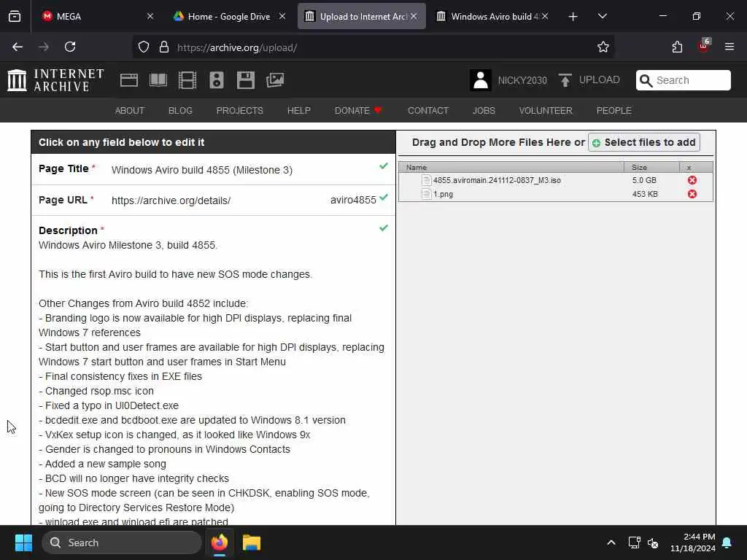Click the Internet Archive Search field
This screenshot has height=560, width=747.
[x=683, y=80]
